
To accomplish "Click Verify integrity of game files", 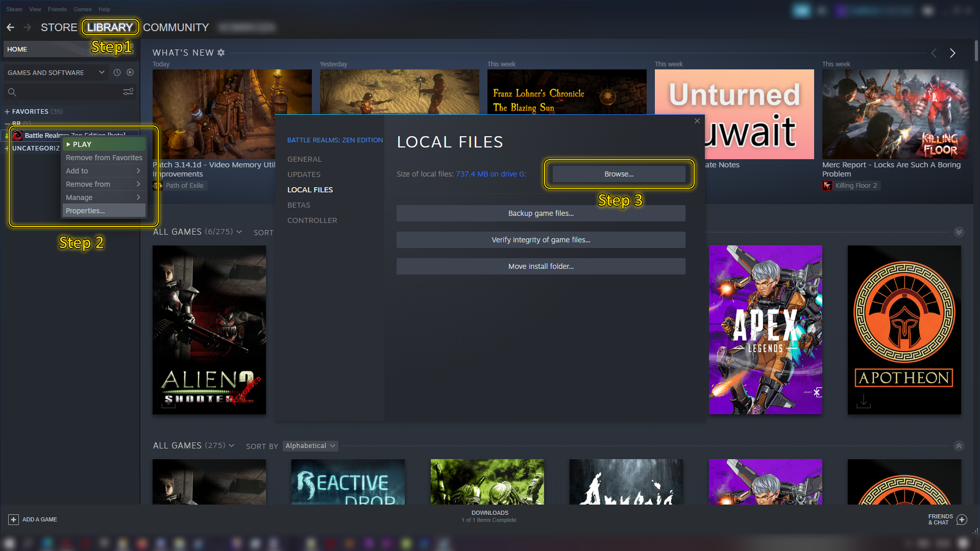I will [541, 240].
